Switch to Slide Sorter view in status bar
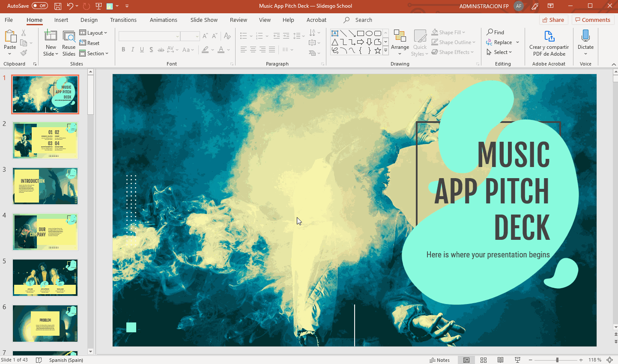This screenshot has height=364, width=618. tap(483, 360)
